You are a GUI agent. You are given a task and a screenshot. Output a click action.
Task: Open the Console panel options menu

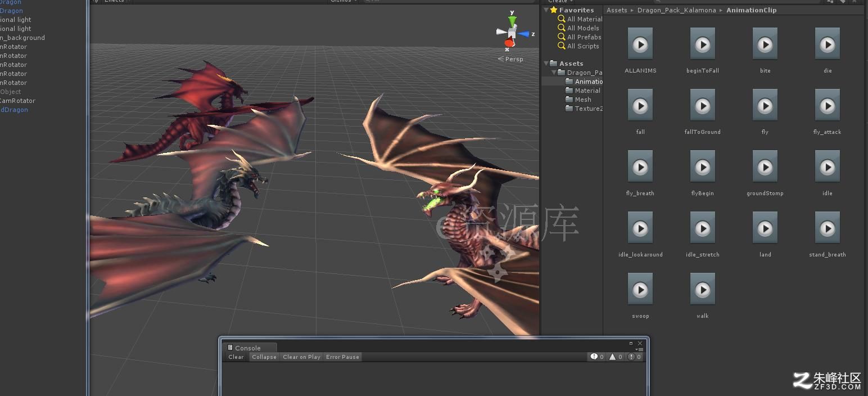639,349
